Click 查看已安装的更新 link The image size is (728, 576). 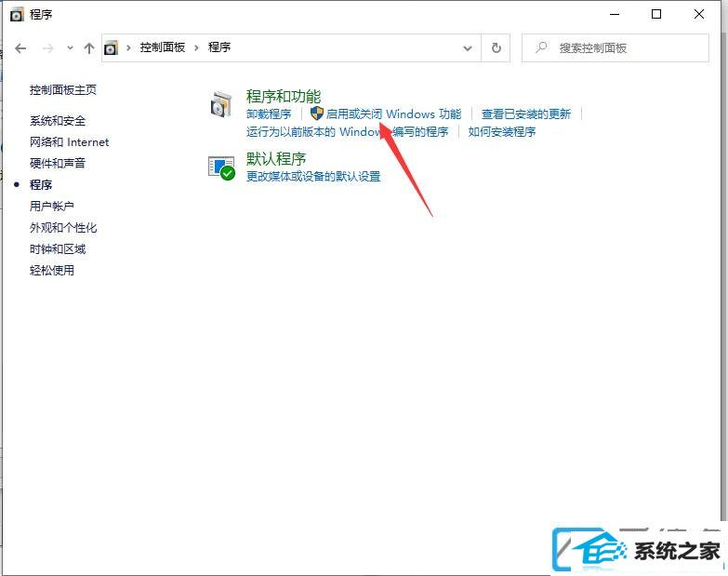point(526,114)
